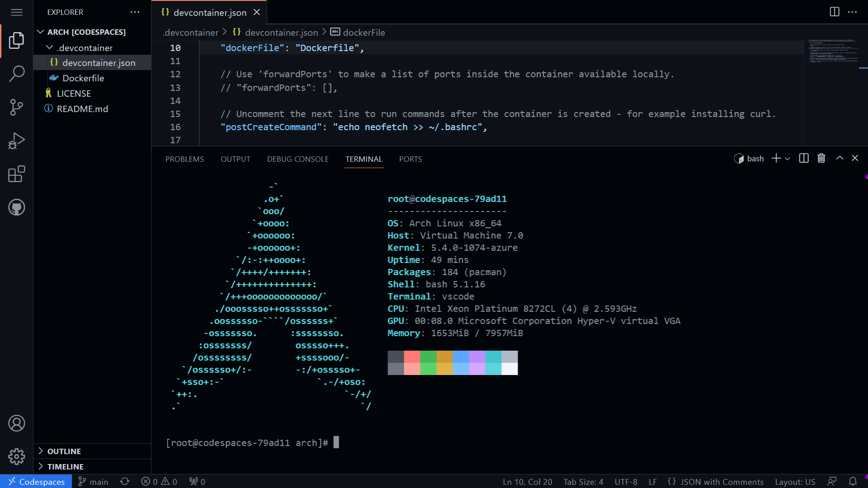Kill the terminal with trash icon
Image resolution: width=868 pixels, height=488 pixels.
click(821, 158)
